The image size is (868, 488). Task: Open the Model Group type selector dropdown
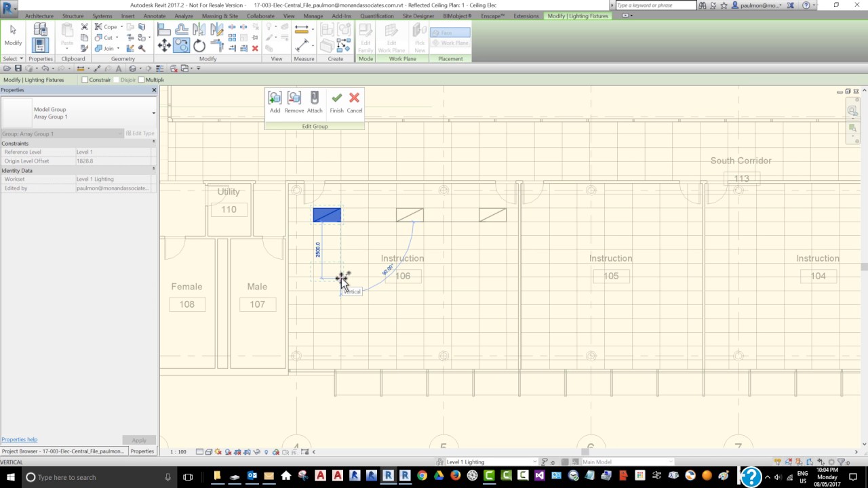153,113
